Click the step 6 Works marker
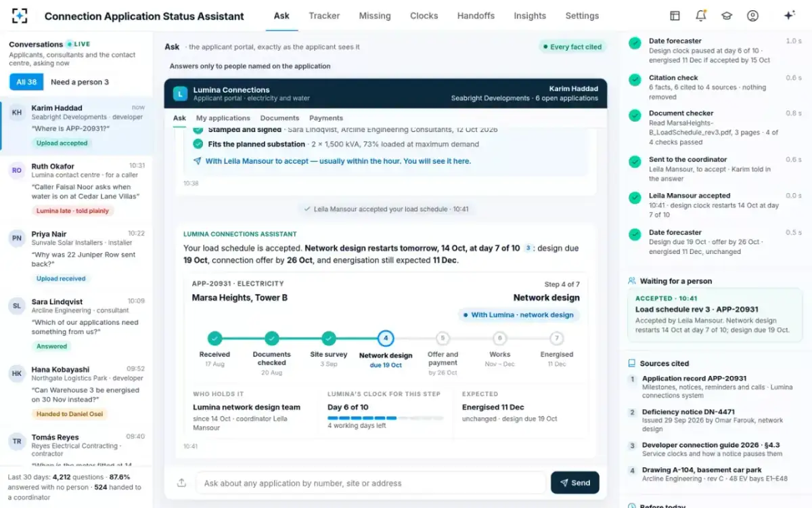The image size is (812, 508). click(499, 338)
